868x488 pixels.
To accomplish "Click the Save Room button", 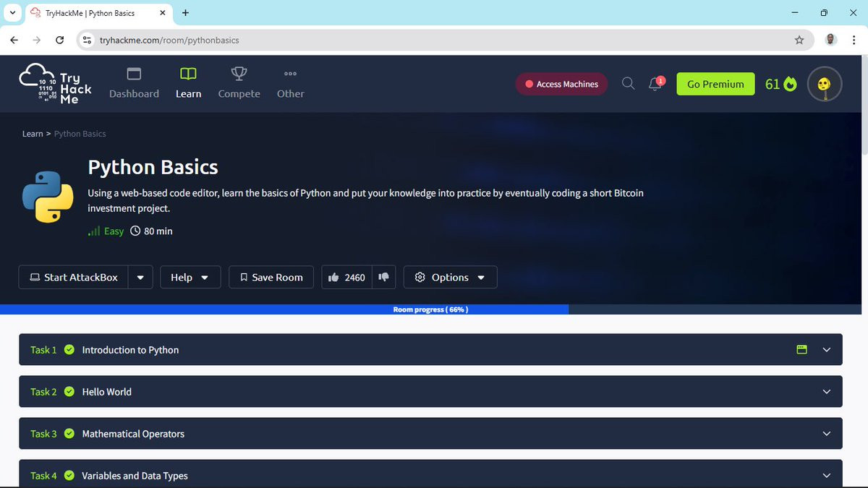I will [271, 278].
